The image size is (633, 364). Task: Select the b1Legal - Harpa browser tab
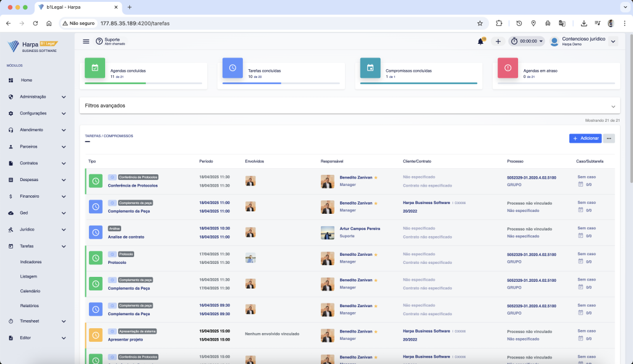click(79, 7)
